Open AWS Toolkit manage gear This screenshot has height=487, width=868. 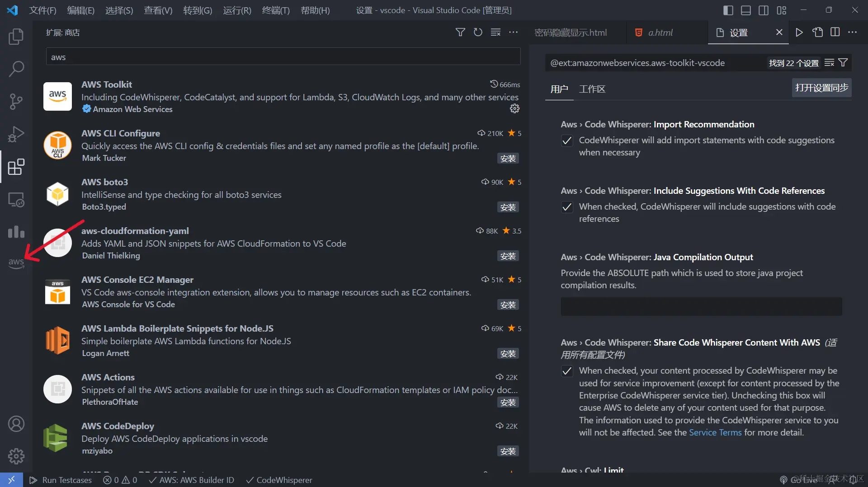[514, 108]
